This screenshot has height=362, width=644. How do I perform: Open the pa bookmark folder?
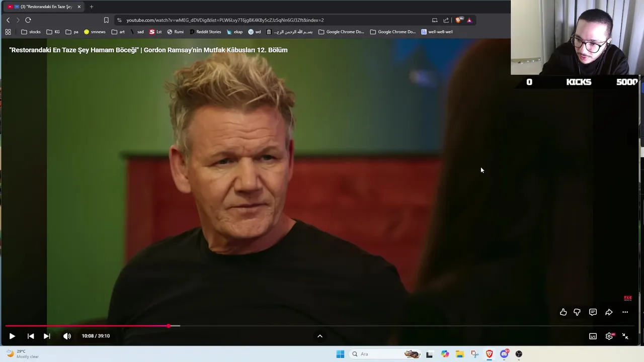coord(71,32)
